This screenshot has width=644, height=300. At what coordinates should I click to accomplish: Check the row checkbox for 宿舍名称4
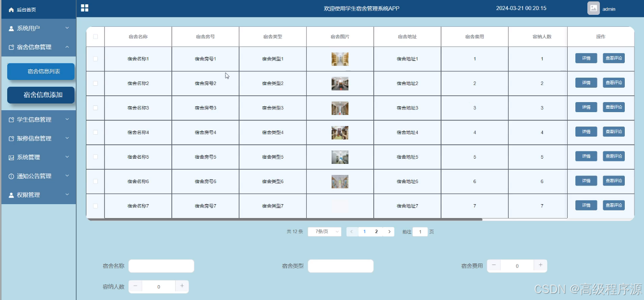[95, 132]
